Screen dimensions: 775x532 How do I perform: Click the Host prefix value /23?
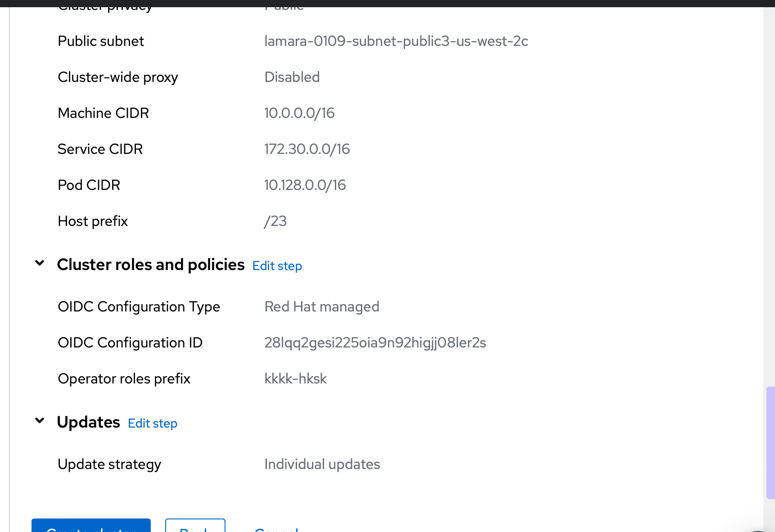tap(275, 221)
